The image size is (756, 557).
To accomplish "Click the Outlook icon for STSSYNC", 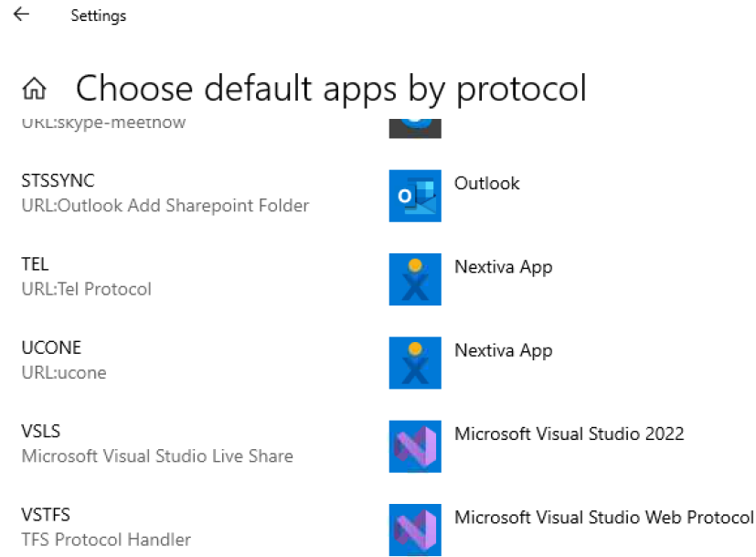I will (x=415, y=196).
